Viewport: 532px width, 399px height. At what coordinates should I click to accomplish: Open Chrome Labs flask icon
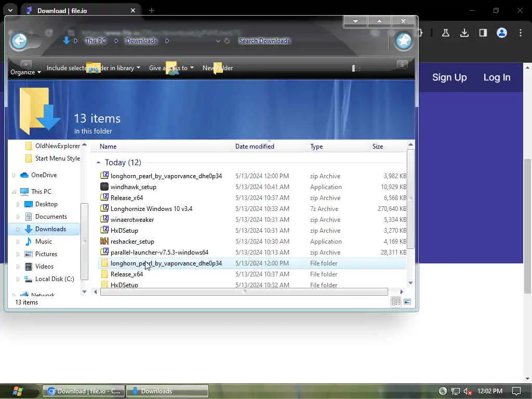click(x=445, y=33)
